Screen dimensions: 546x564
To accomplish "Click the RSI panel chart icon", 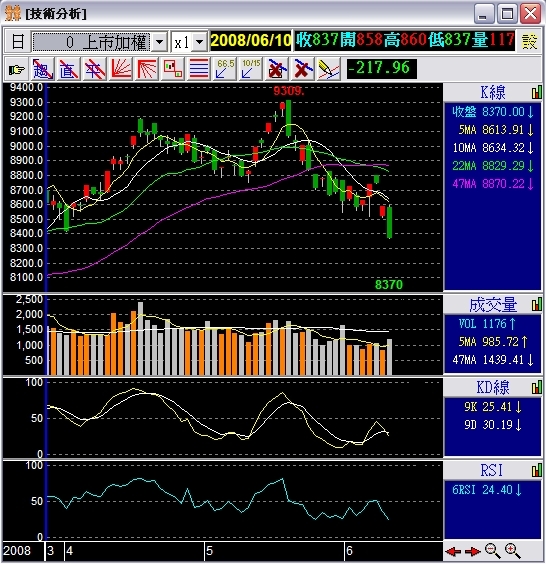I will click(x=537, y=470).
